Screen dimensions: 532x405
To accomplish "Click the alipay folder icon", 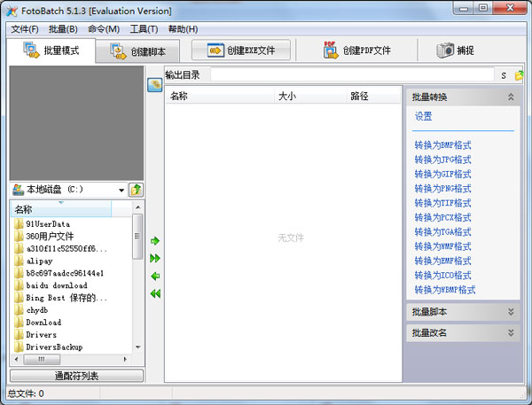I will click(x=19, y=261).
